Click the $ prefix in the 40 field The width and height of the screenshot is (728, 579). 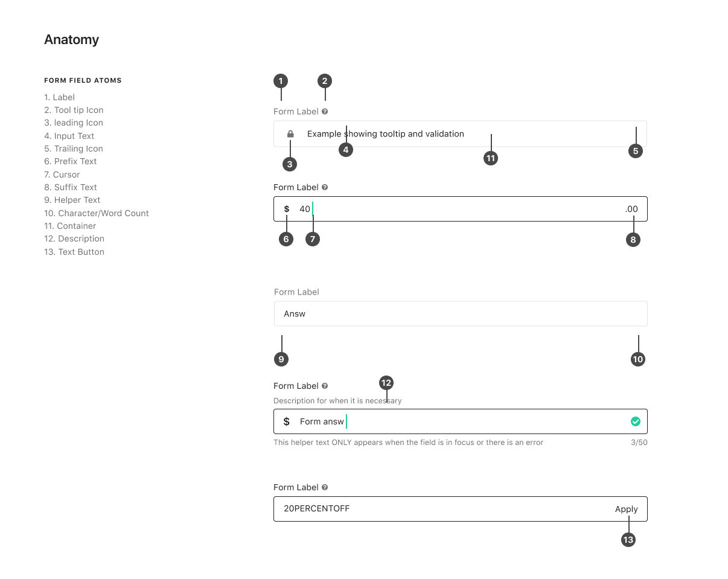[x=287, y=209]
